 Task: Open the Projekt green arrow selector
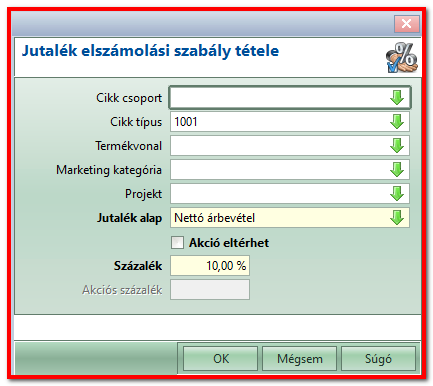coord(397,194)
